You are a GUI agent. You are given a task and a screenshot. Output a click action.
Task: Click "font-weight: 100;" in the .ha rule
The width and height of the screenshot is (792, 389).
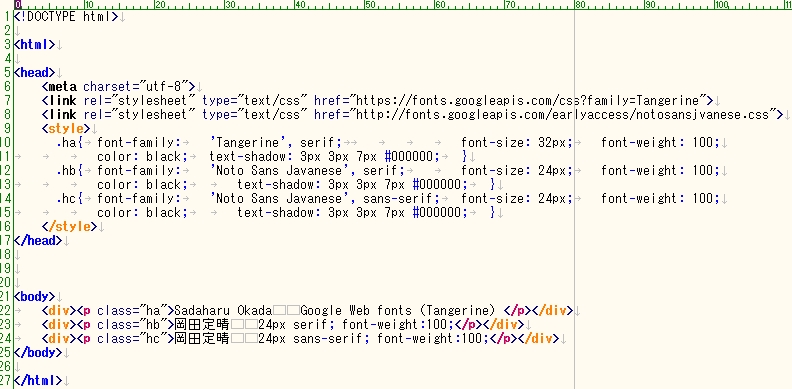tap(660, 142)
